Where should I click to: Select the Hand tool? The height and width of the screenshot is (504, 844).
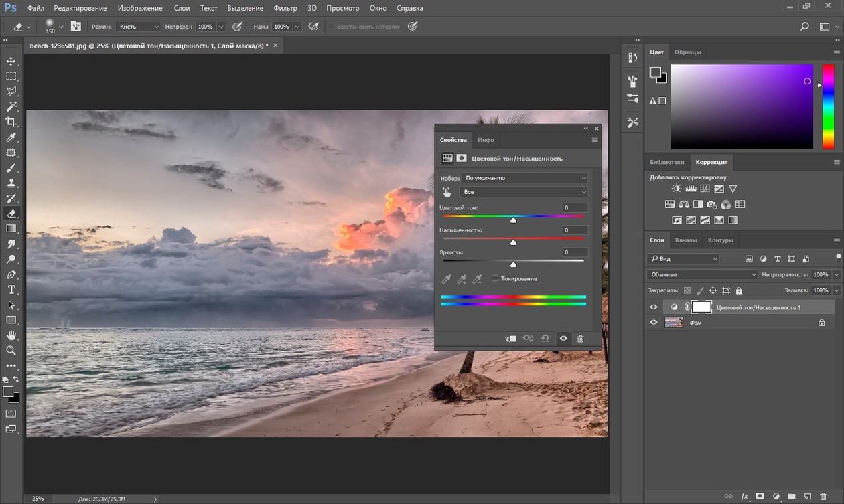[11, 335]
